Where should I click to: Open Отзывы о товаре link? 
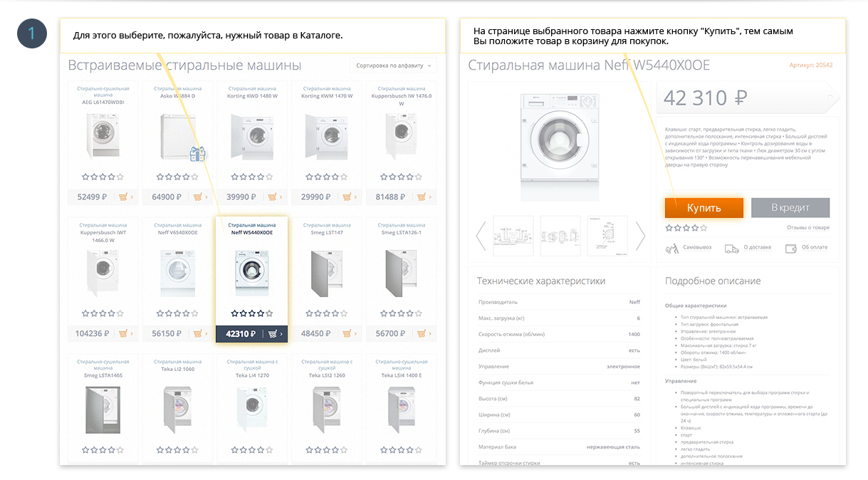[808, 228]
